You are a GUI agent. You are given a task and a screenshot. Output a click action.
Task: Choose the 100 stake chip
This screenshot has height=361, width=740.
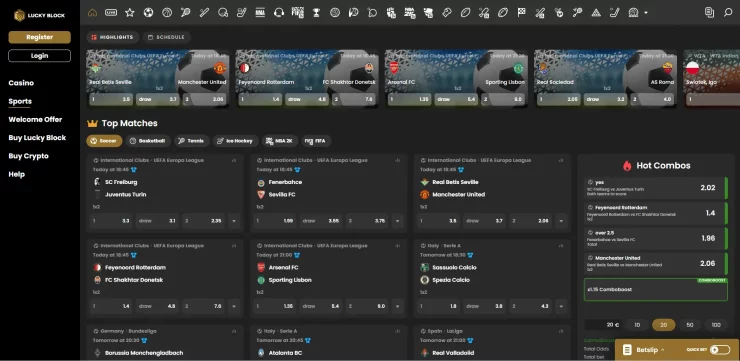coord(716,325)
